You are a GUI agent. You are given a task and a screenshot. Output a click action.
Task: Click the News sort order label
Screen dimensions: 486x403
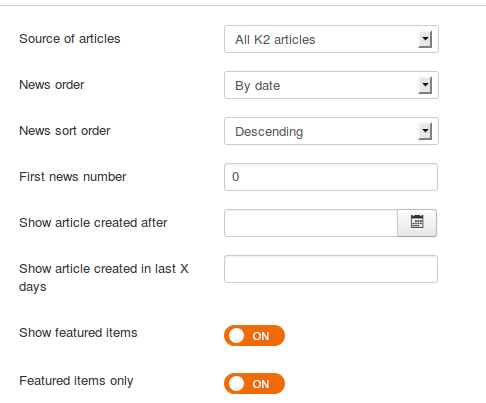[x=65, y=131]
